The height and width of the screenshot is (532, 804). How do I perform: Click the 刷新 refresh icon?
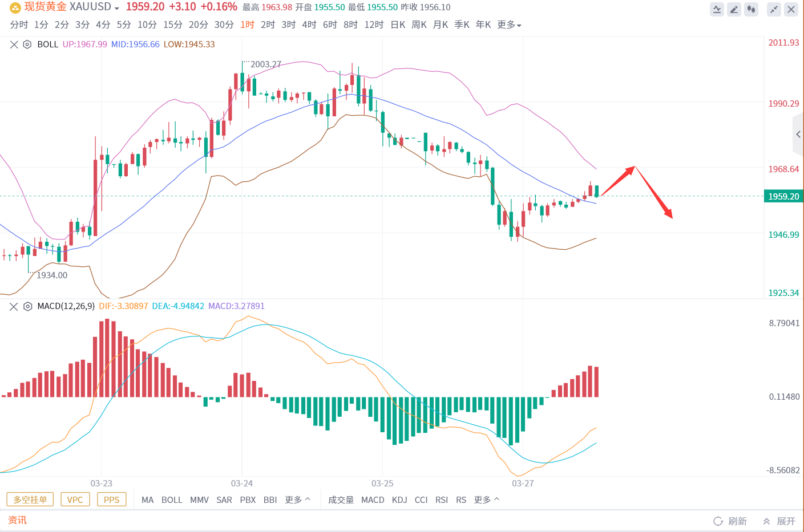[x=718, y=521]
